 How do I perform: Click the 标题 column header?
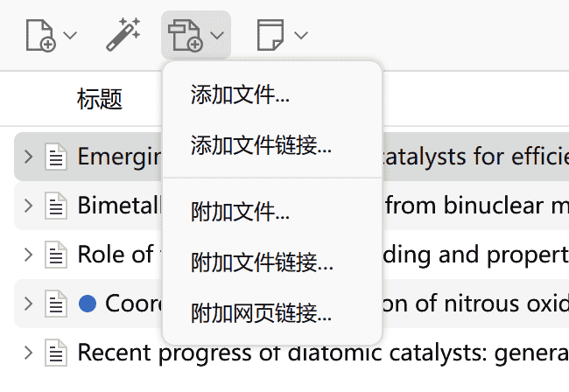click(x=100, y=98)
